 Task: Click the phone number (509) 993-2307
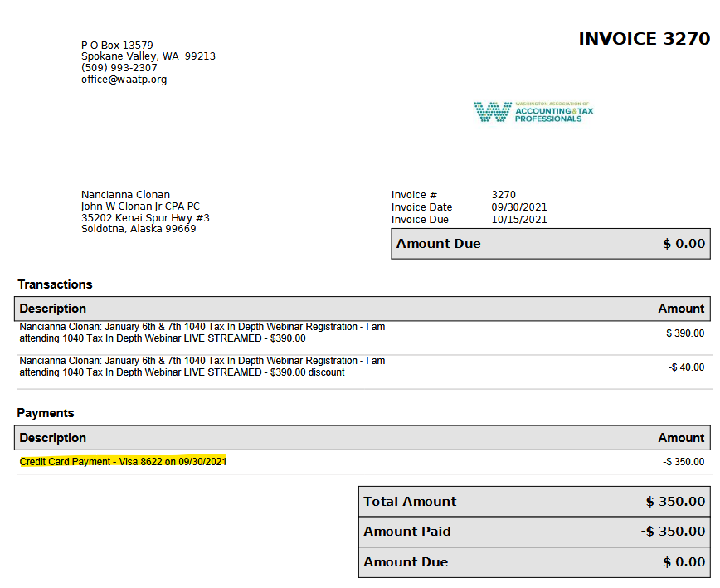click(119, 68)
